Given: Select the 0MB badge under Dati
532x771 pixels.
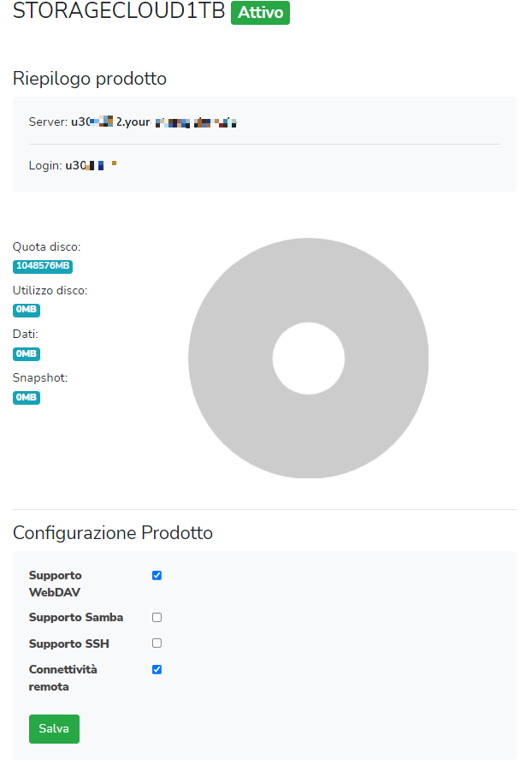Looking at the screenshot, I should 27,353.
